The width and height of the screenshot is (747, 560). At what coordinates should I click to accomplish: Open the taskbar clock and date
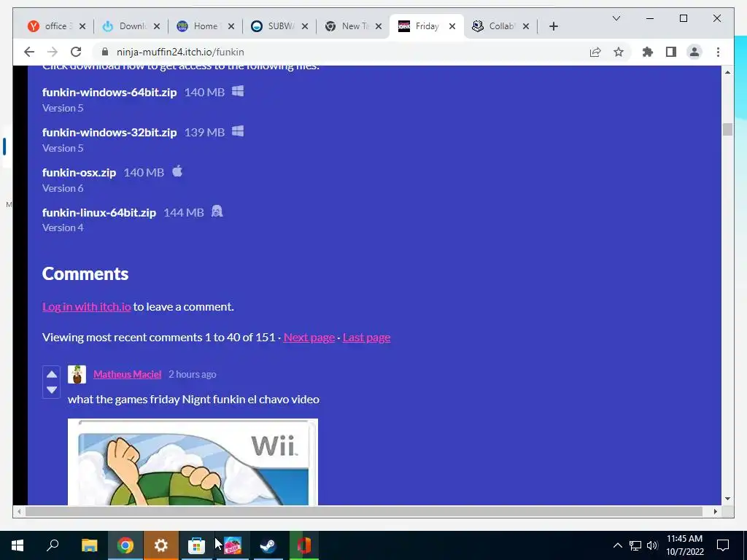684,545
